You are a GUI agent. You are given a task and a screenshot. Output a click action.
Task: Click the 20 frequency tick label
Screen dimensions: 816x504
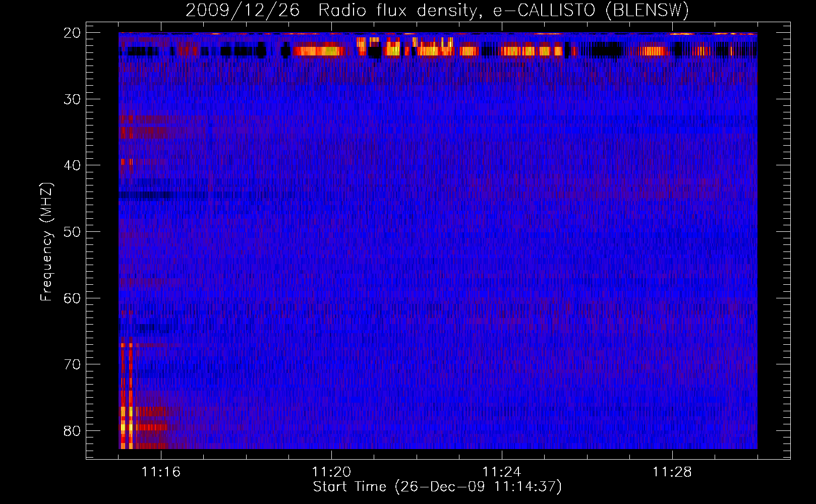72,33
